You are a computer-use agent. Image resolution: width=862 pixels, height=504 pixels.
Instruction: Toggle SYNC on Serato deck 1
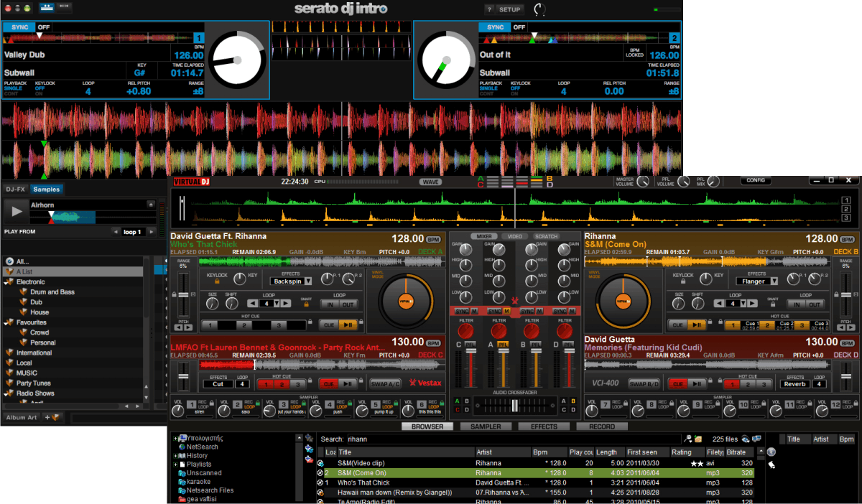(x=19, y=27)
